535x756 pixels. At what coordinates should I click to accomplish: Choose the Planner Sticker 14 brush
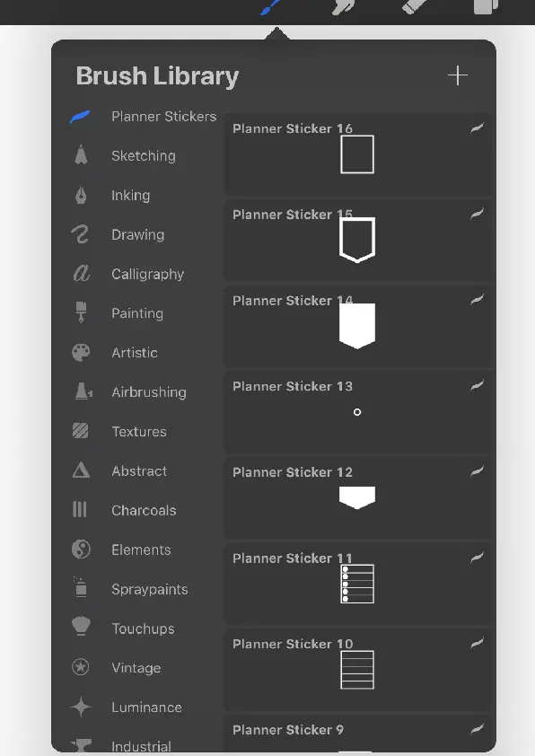tap(357, 327)
